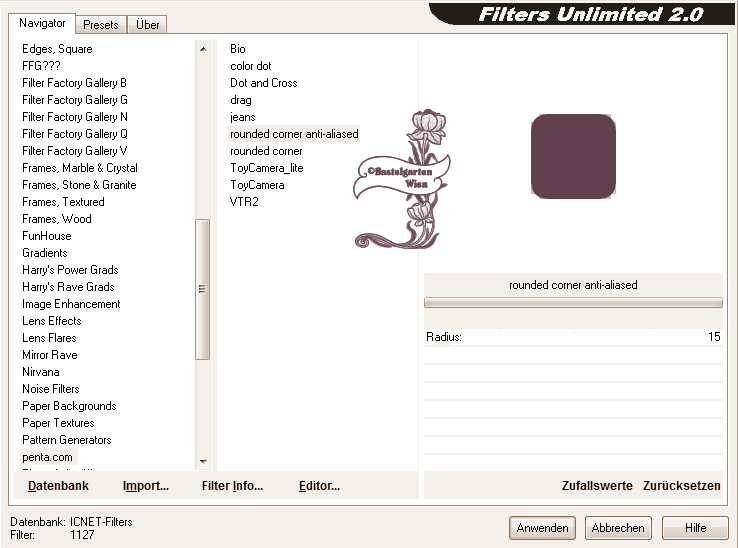
Task: Open the Über tab
Action: [147, 24]
